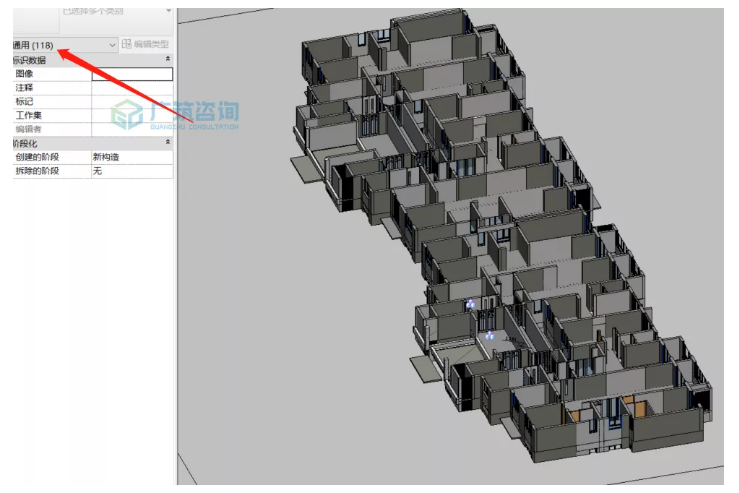Select the 标记 property label
739x493 pixels.
tap(25, 101)
